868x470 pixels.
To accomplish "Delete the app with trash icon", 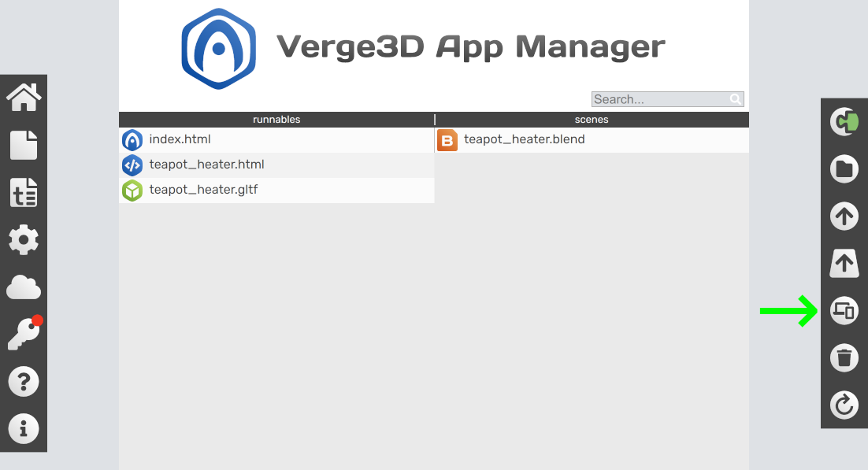I will tap(844, 357).
